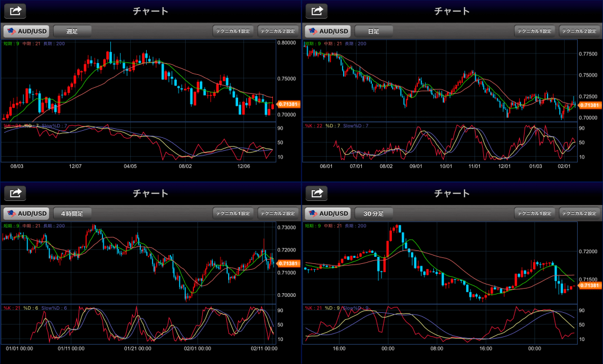Image resolution: width=603 pixels, height=364 pixels.
Task: Open the AUD/USD pair selector on the 週足 chart
Action: click(26, 31)
